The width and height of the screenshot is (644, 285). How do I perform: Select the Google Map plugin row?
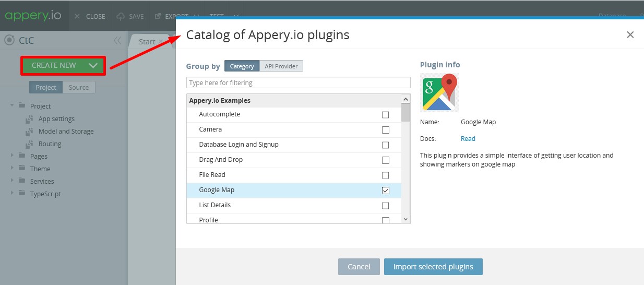pos(294,190)
